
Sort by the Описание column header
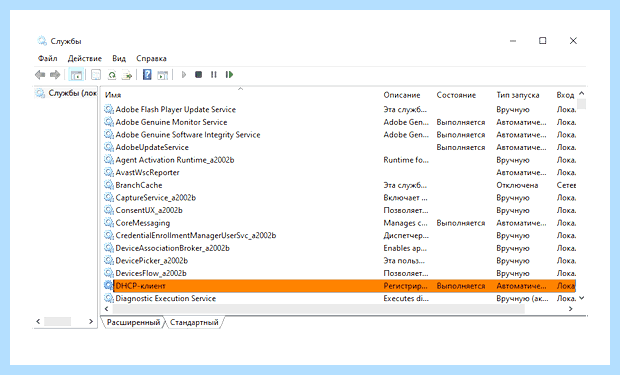(x=402, y=95)
